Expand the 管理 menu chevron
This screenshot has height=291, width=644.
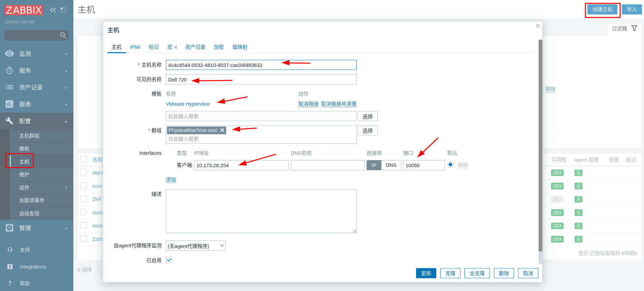click(x=66, y=228)
